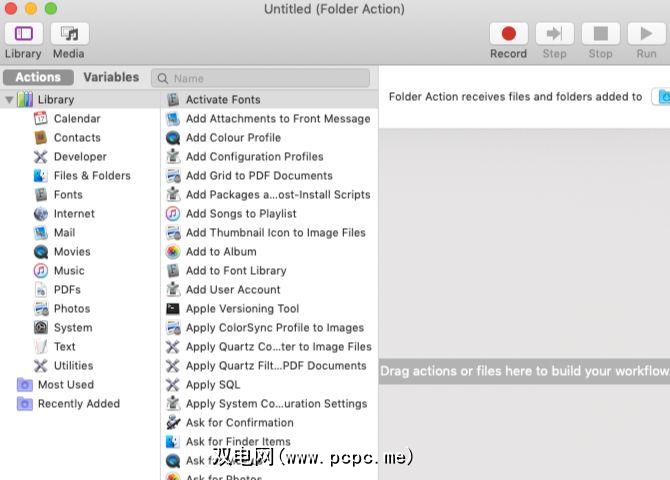Click the Record button in toolbar
670x480 pixels.
pos(508,34)
